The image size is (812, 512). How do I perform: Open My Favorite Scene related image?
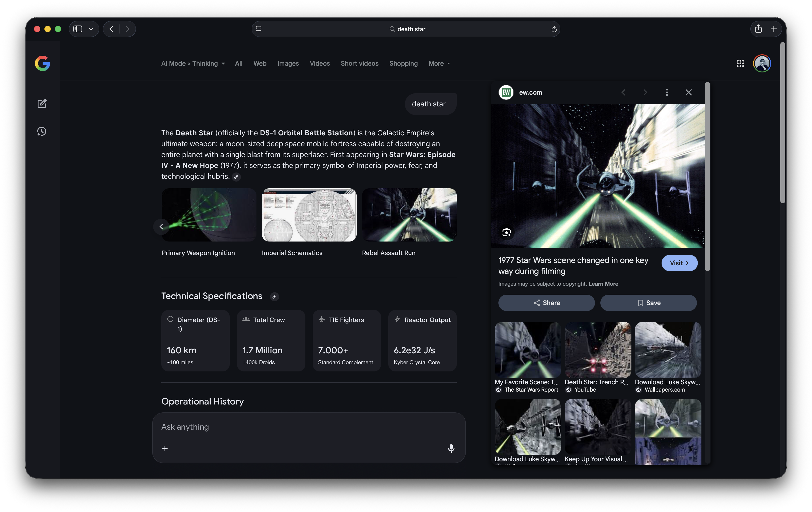[x=528, y=350]
